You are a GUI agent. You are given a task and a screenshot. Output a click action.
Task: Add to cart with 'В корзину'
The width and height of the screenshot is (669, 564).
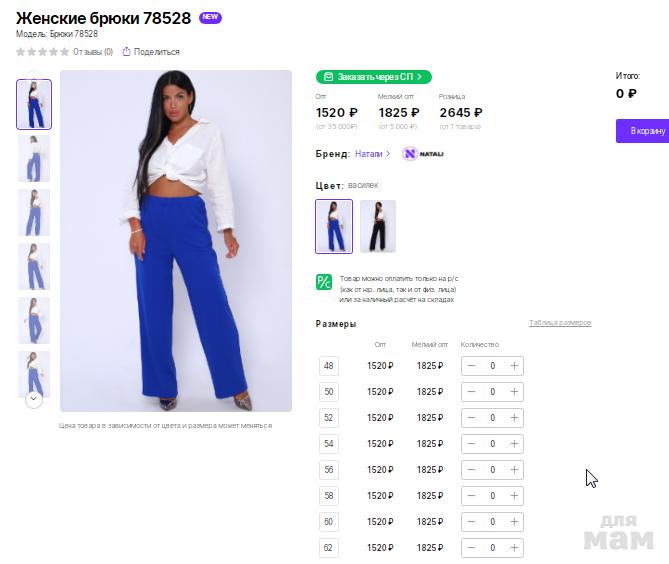[x=644, y=131]
